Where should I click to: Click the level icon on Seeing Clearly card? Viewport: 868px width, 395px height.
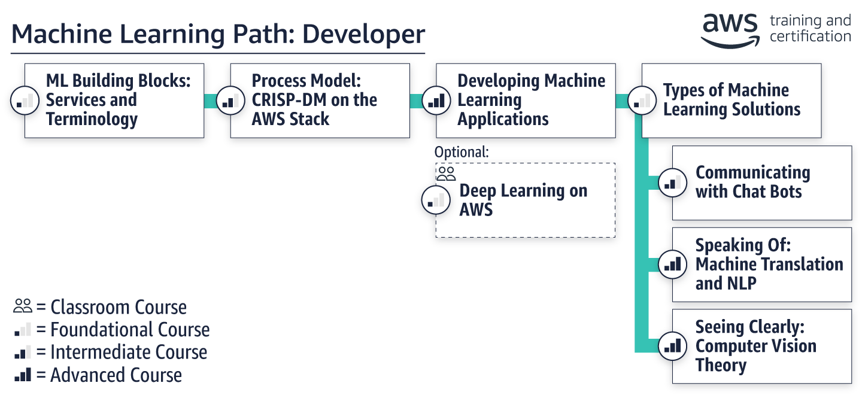pyautogui.click(x=673, y=346)
